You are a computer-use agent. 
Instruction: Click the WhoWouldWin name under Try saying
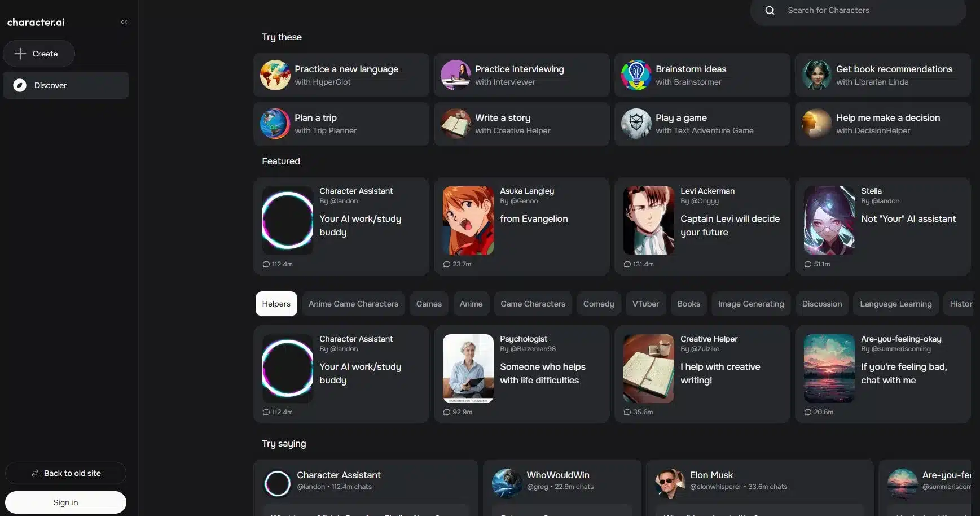558,475
